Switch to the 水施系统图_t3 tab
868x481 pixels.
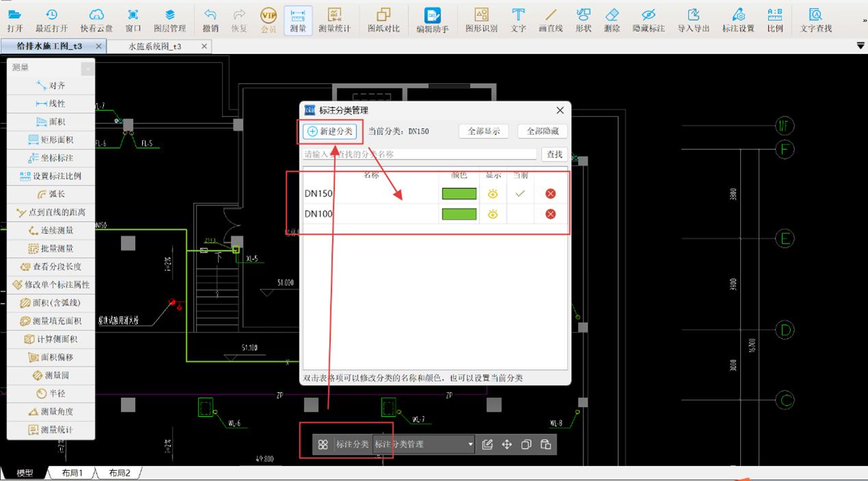[x=155, y=47]
